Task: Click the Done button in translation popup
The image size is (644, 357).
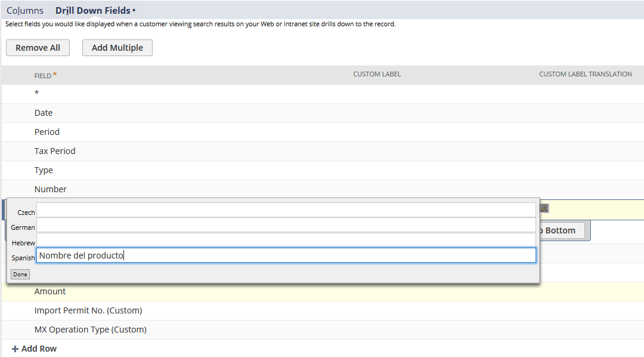Action: click(20, 275)
